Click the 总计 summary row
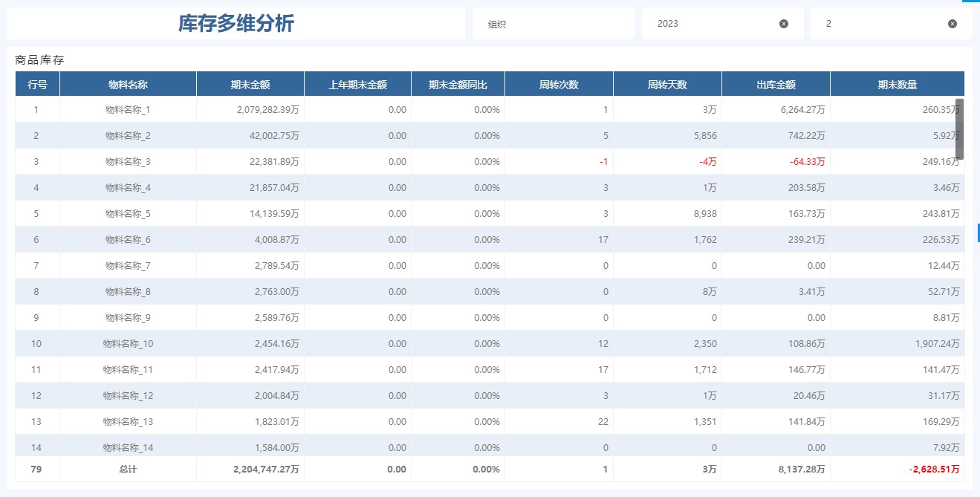980x497 pixels. point(129,470)
